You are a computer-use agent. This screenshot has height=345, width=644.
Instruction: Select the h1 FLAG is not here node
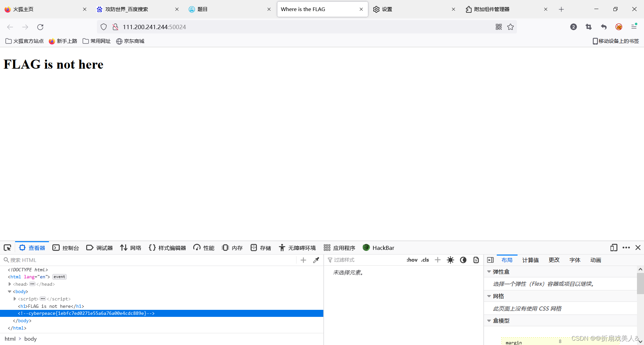51,306
